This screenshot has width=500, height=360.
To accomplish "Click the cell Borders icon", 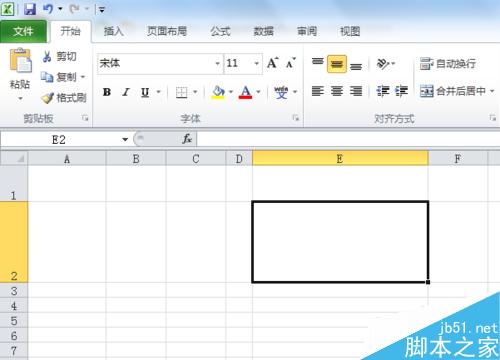I will pos(182,92).
